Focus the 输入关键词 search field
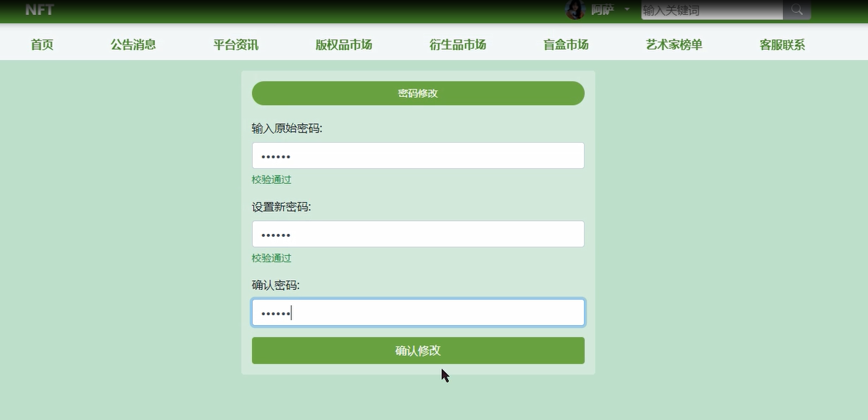The height and width of the screenshot is (420, 868). [712, 10]
